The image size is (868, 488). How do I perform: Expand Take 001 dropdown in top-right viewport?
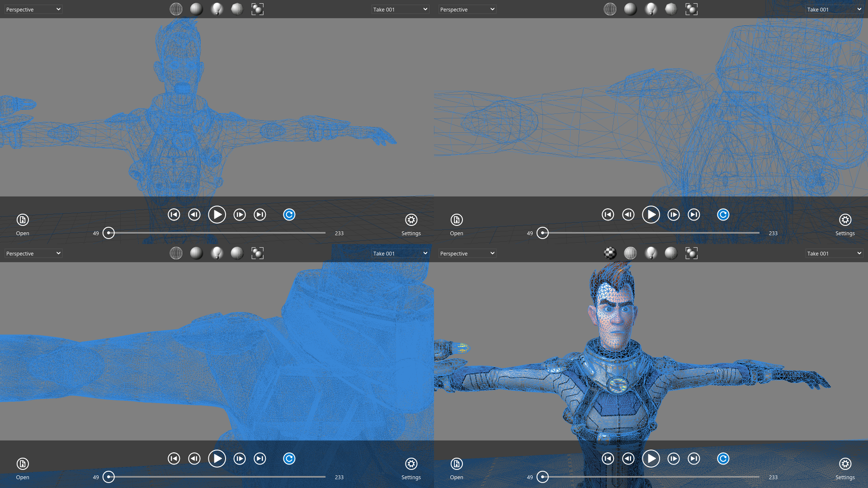click(x=834, y=9)
